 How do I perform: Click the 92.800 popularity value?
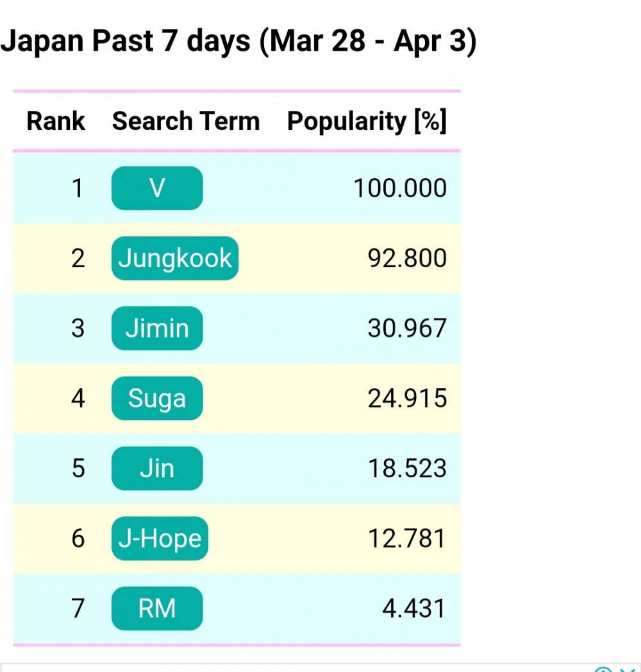point(407,258)
